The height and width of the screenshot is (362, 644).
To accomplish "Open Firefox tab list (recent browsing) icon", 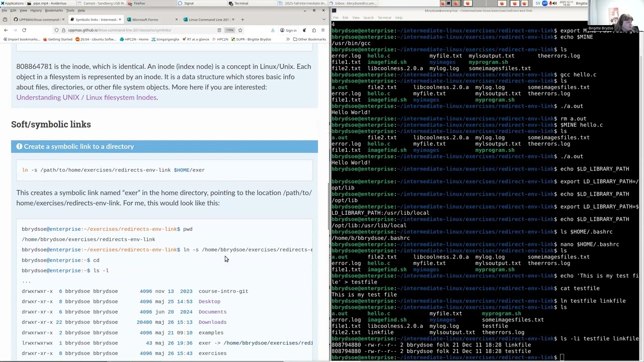I will (5, 20).
